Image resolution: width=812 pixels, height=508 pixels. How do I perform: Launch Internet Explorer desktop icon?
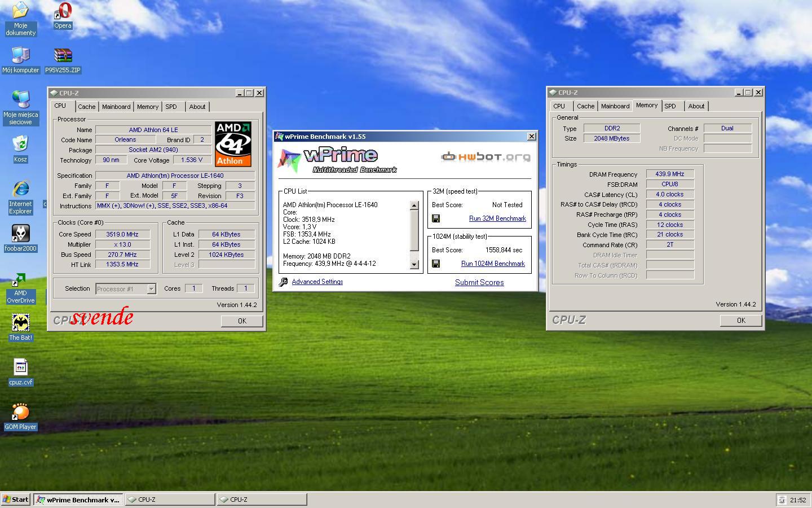tap(20, 197)
